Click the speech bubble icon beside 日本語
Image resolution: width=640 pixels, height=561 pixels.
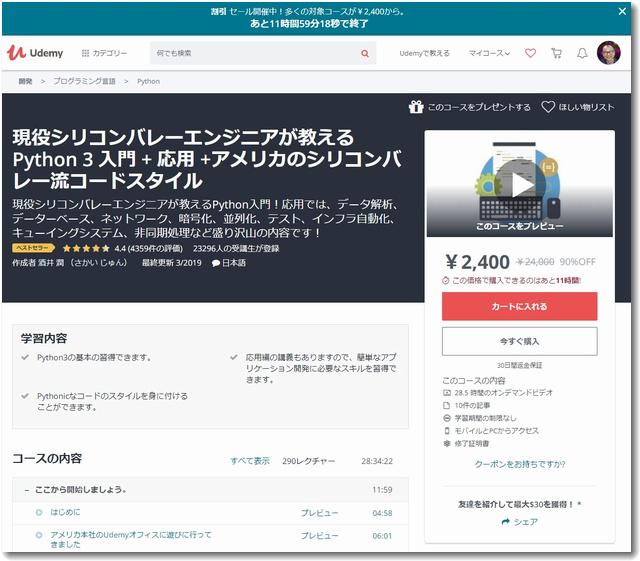[216, 263]
